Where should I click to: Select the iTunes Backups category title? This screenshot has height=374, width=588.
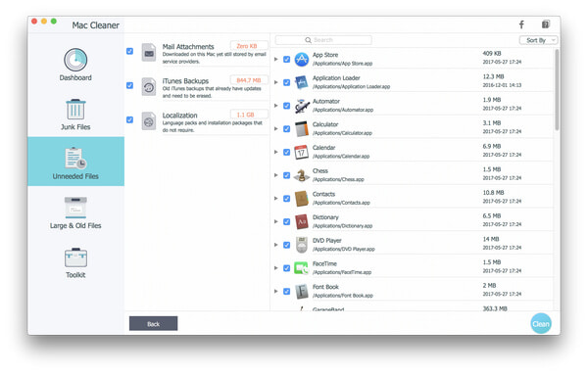185,81
